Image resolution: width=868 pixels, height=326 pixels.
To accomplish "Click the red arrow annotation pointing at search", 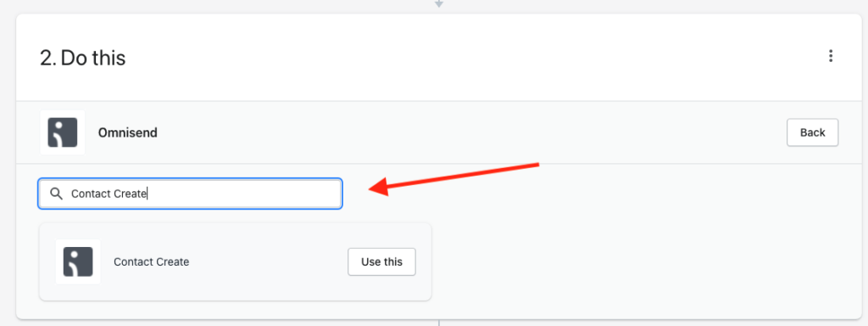I will pyautogui.click(x=454, y=178).
